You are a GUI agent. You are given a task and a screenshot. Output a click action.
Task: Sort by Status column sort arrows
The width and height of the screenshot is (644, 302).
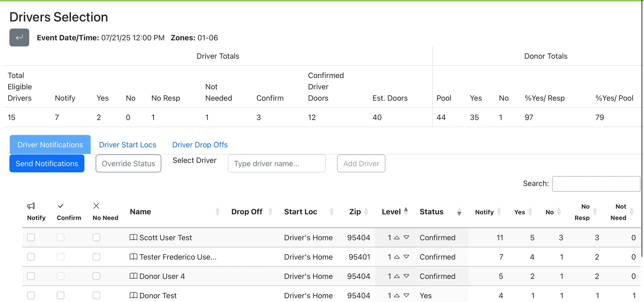click(459, 212)
